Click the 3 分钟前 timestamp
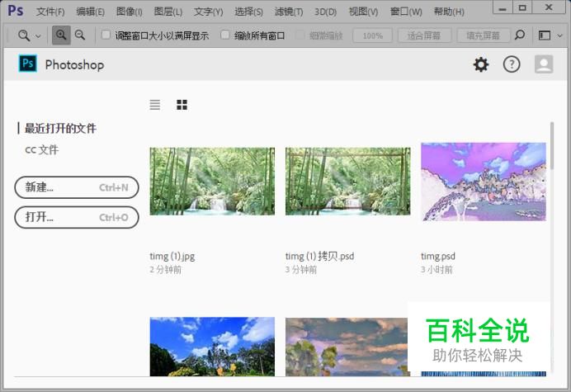The image size is (571, 392). click(x=301, y=270)
